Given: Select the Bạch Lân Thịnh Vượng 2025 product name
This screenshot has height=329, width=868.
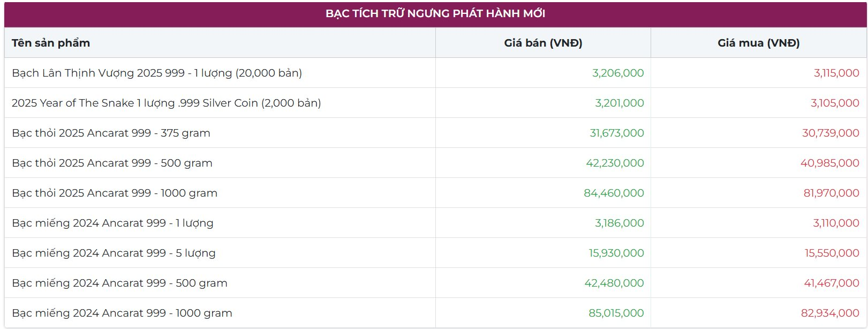Looking at the screenshot, I should (157, 73).
